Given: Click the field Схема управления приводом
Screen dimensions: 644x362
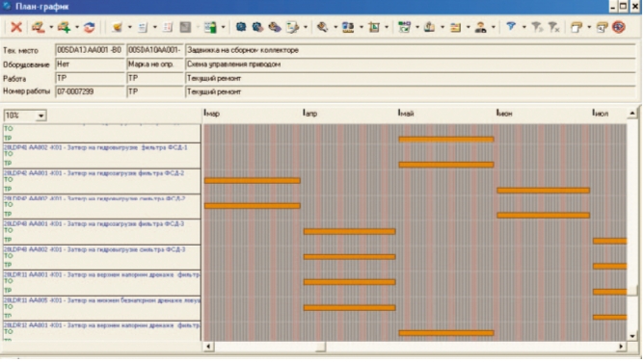Looking at the screenshot, I should [x=411, y=65].
